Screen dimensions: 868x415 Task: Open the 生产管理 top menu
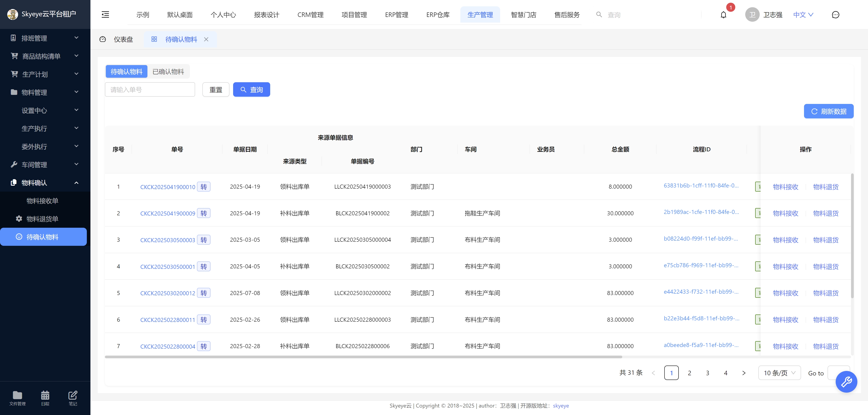(480, 15)
